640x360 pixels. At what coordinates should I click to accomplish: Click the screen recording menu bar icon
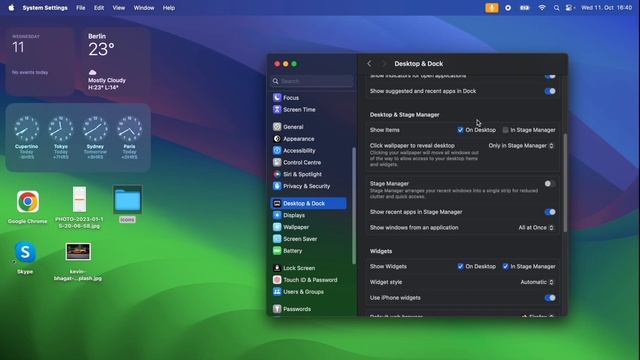508,8
